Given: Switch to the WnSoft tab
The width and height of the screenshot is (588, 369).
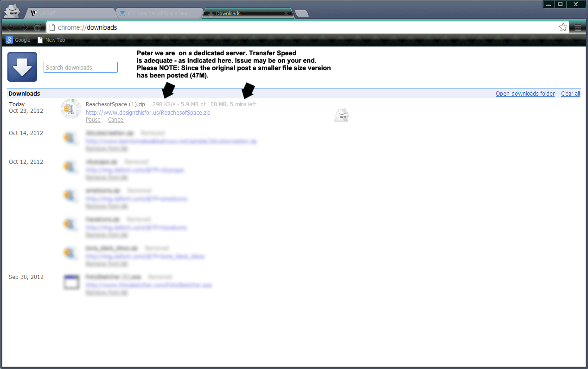Looking at the screenshot, I should (x=70, y=13).
